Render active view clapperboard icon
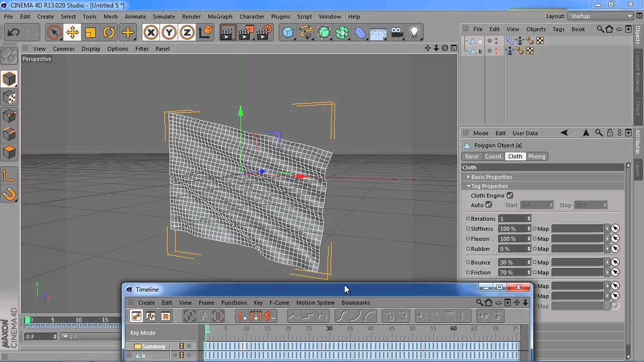The image size is (644, 362). [227, 33]
